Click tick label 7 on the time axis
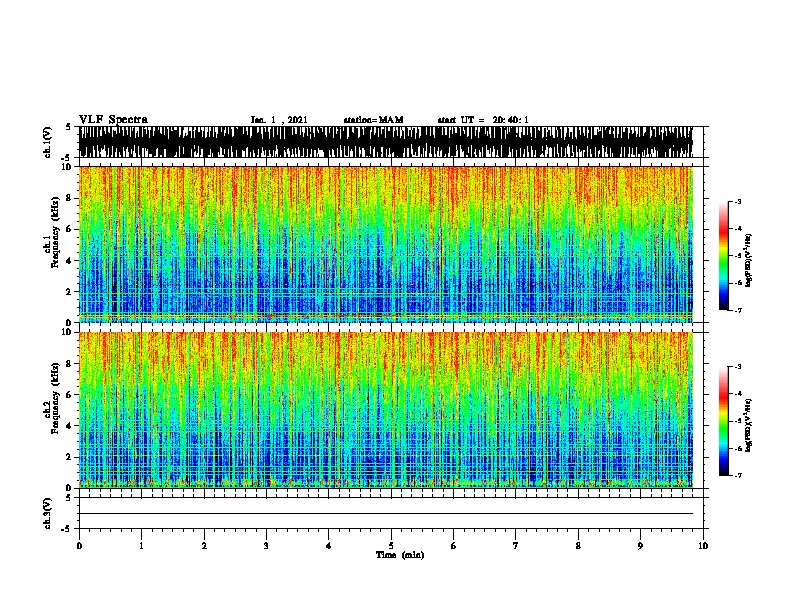The image size is (792, 612). pyautogui.click(x=516, y=546)
